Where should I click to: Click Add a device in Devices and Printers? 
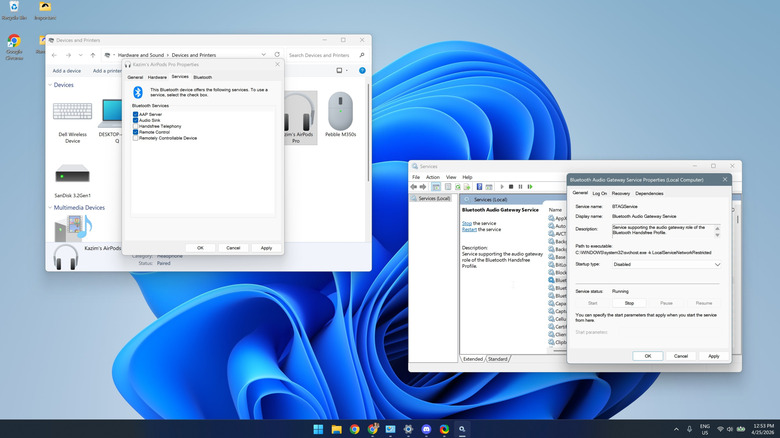click(67, 71)
